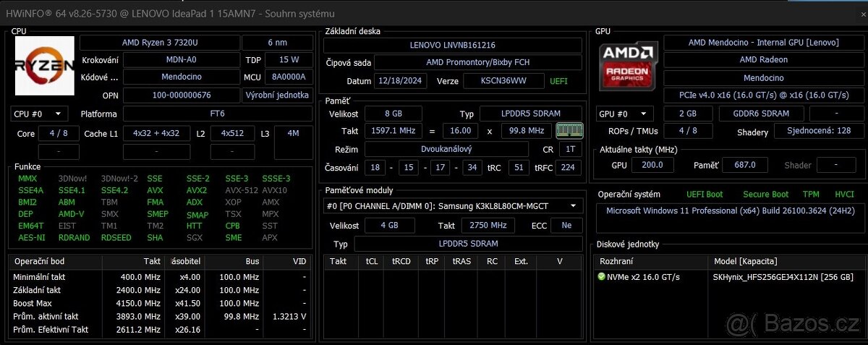Click the AVX2 feature flag
This screenshot has width=868, height=345.
(x=197, y=190)
